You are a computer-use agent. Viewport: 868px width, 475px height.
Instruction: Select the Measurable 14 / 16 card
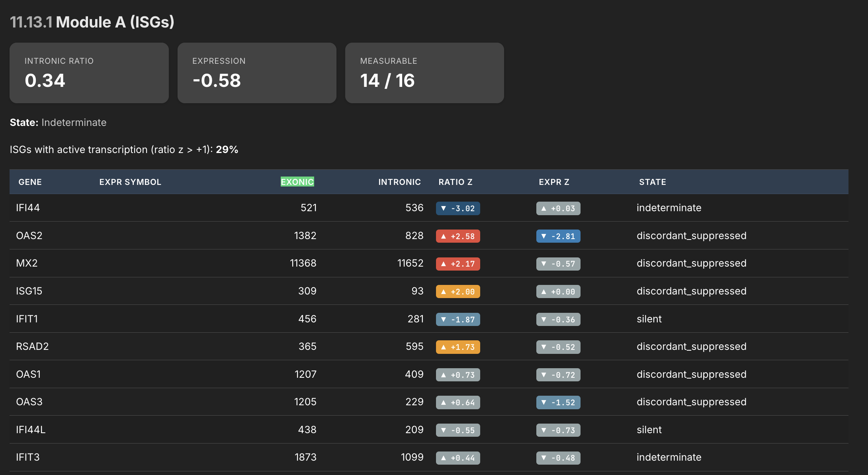click(424, 73)
